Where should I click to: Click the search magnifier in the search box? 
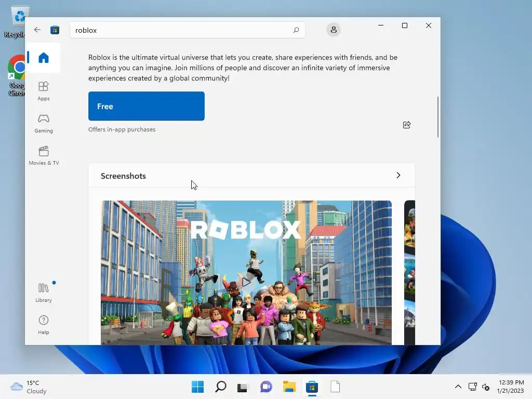[x=296, y=30]
